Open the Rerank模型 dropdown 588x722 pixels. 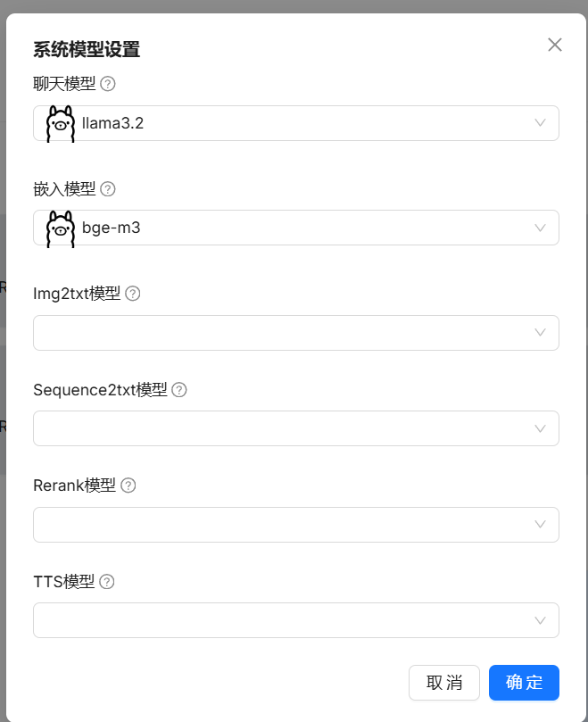540,524
